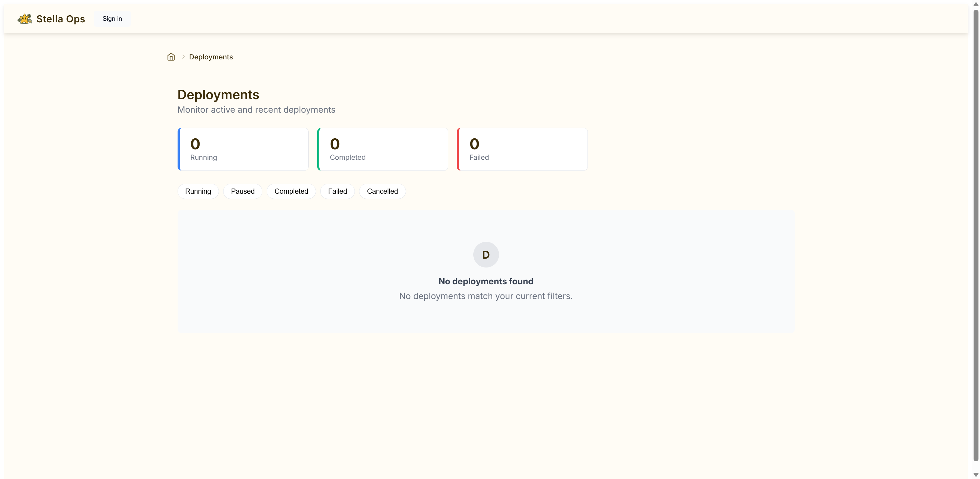Click the Deployments page heading
The width and height of the screenshot is (980, 479).
point(218,95)
